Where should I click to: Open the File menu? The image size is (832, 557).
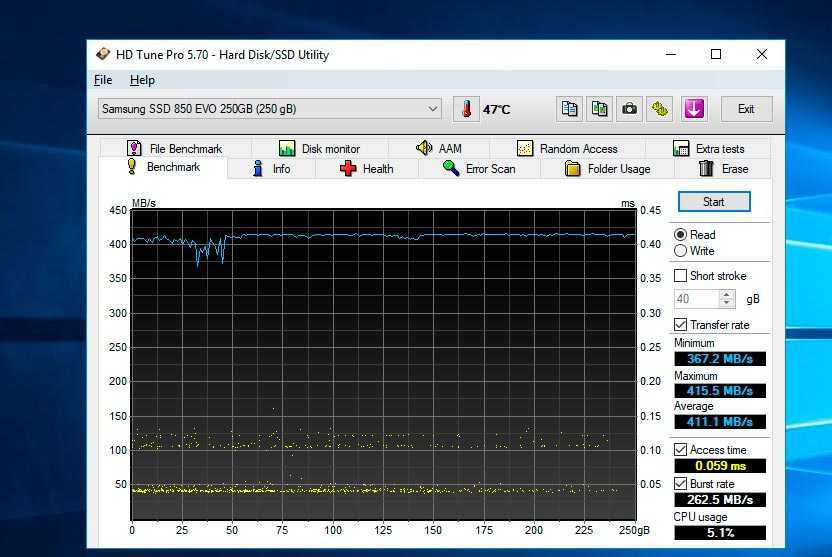(103, 80)
